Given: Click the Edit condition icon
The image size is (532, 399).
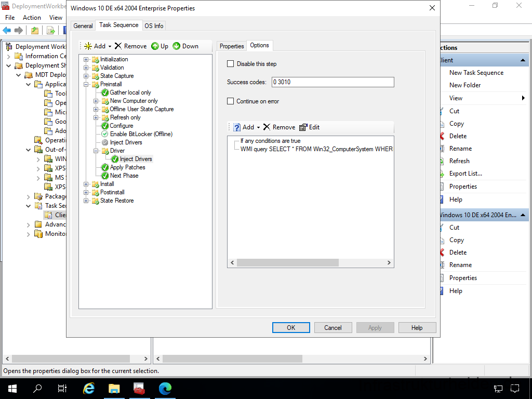Looking at the screenshot, I should tap(303, 127).
